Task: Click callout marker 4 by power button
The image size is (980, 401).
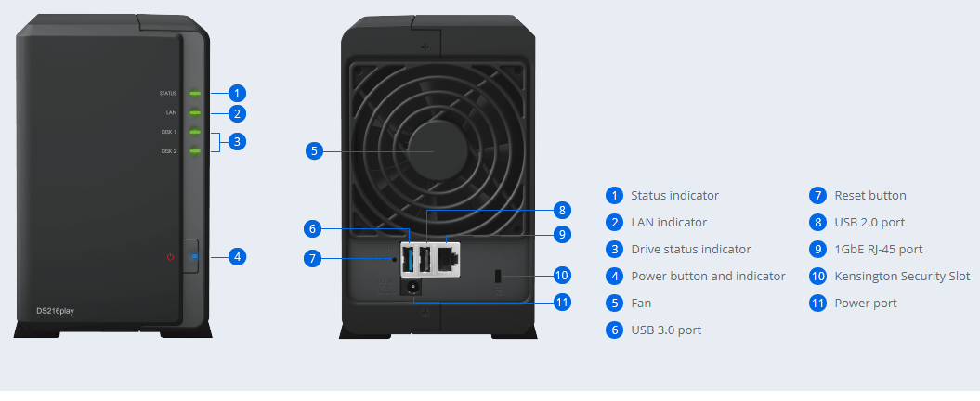Action: (x=237, y=256)
